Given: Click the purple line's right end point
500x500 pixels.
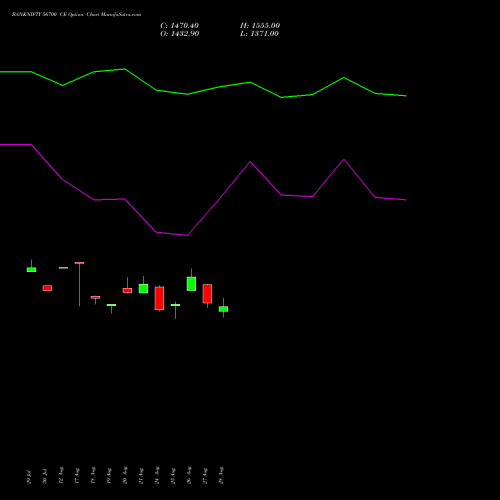Looking at the screenshot, I should (406, 200).
